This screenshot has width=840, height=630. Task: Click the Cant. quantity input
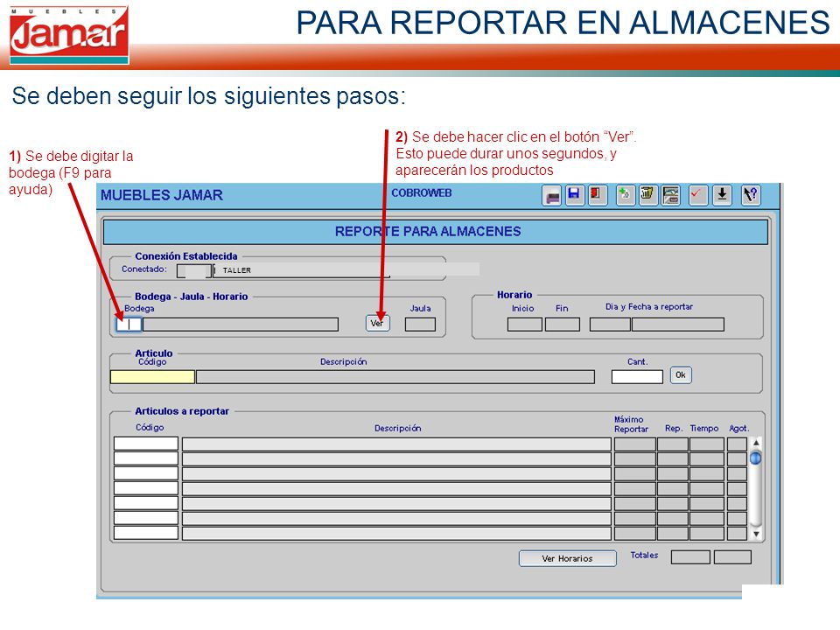click(x=637, y=376)
